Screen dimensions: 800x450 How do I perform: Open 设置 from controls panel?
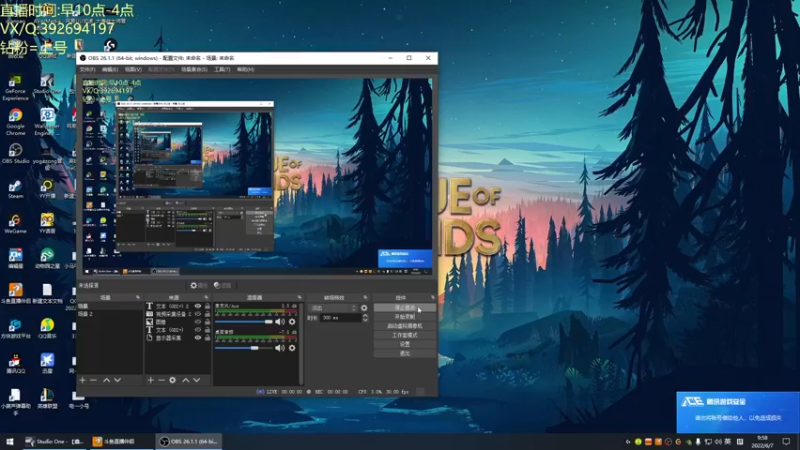[405, 344]
